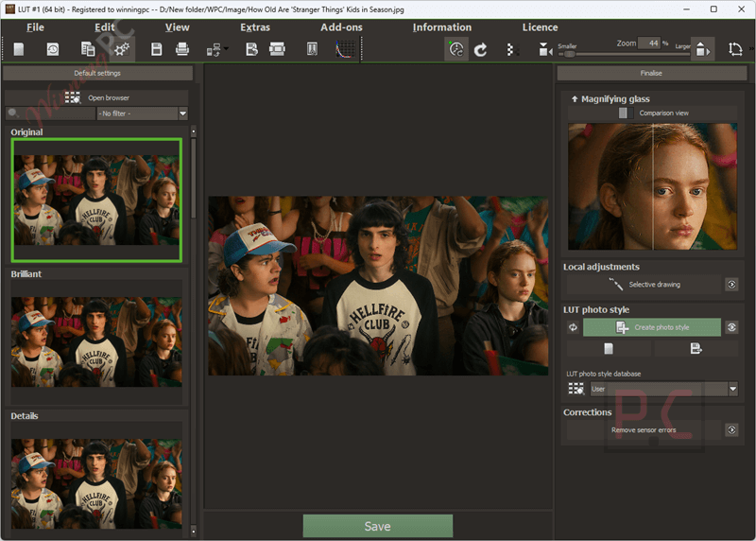This screenshot has height=541, width=756.
Task: Click the circular redo arrow toolbar icon
Action: click(x=481, y=50)
